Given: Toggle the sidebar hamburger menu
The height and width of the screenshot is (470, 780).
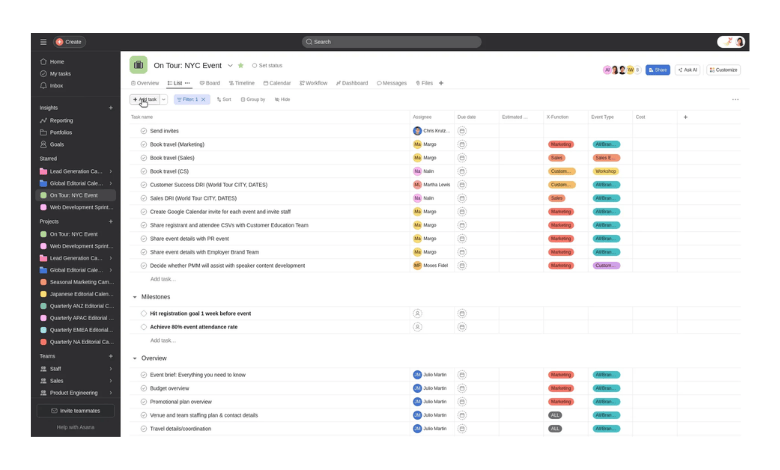Looking at the screenshot, I should [x=43, y=42].
